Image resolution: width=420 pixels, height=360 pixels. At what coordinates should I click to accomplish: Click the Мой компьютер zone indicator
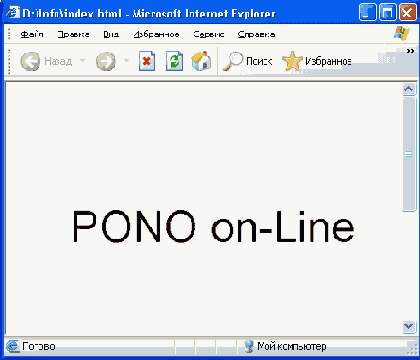[x=285, y=347]
